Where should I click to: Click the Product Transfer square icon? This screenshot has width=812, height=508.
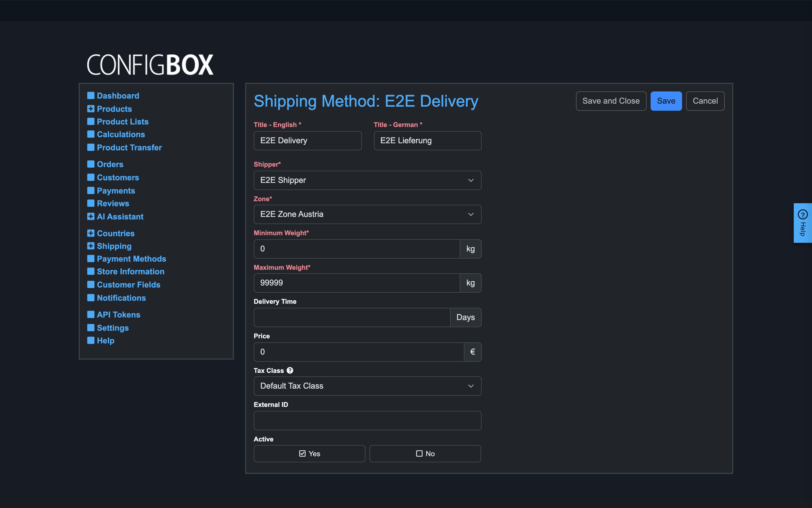(x=91, y=147)
